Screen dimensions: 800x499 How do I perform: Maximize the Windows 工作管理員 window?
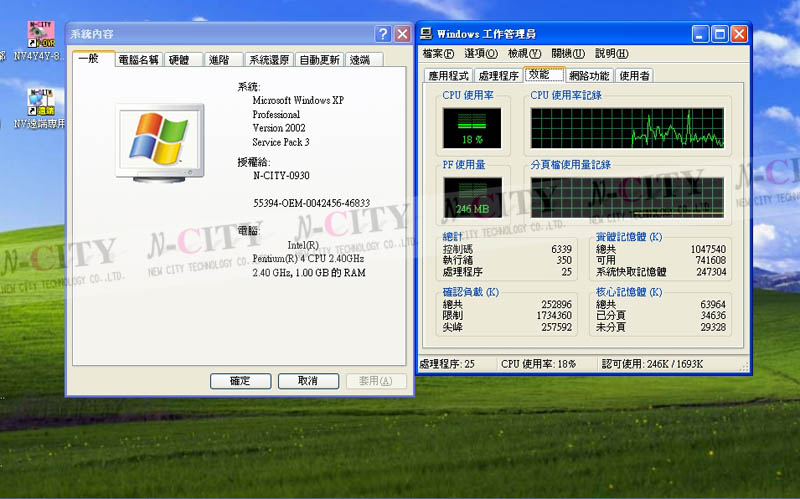719,34
